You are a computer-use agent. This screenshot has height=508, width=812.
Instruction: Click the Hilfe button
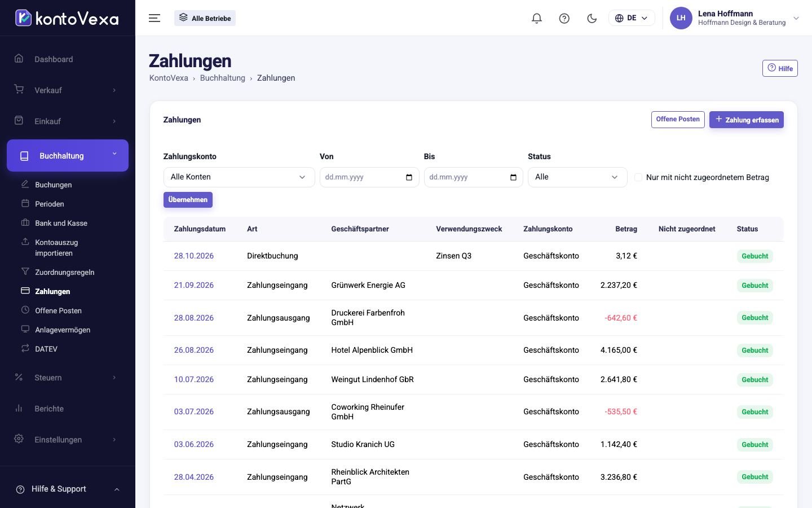780,68
